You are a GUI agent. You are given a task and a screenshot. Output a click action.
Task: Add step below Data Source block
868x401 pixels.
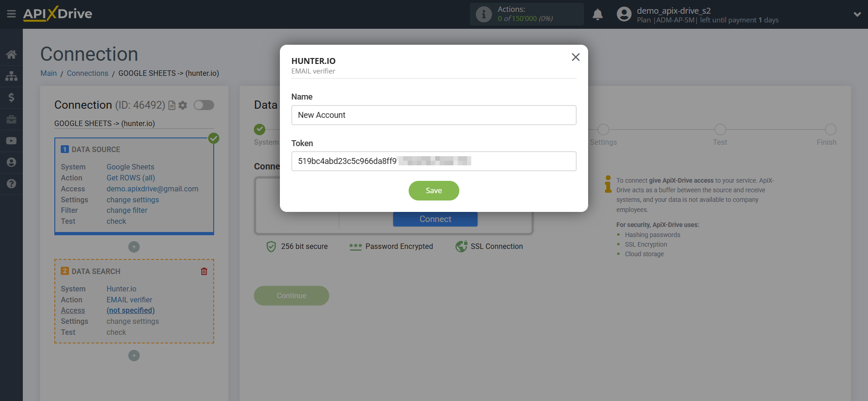(x=134, y=247)
